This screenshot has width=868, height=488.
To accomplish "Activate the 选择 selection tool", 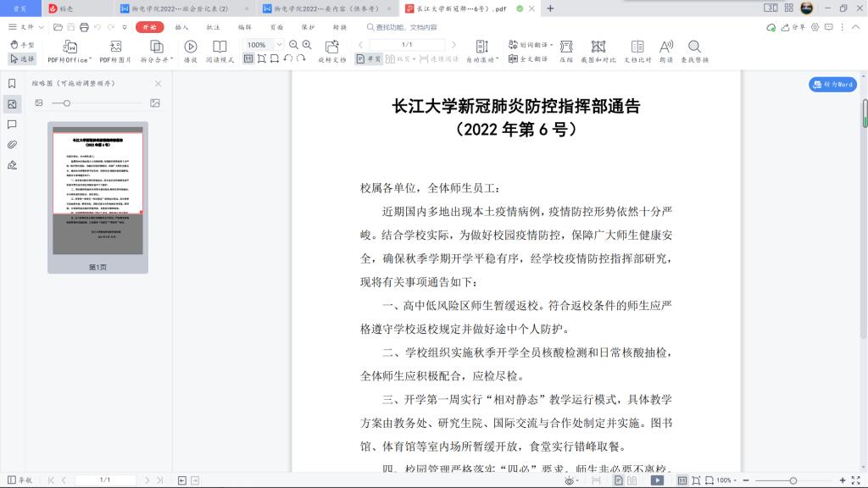I will 22,59.
